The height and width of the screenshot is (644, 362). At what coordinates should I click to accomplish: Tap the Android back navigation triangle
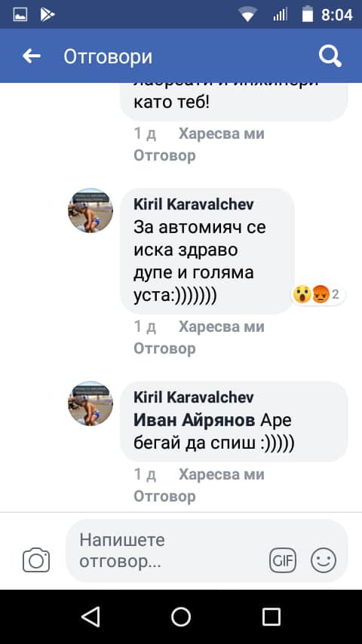(x=90, y=617)
